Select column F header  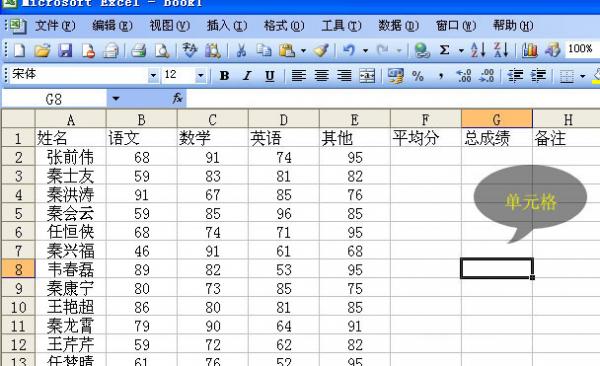coord(426,119)
